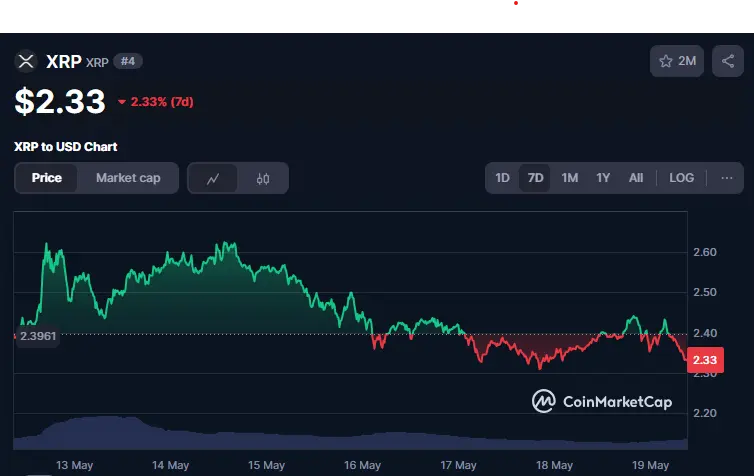This screenshot has width=754, height=476.
Task: Open the more chart options ellipsis
Action: point(727,178)
